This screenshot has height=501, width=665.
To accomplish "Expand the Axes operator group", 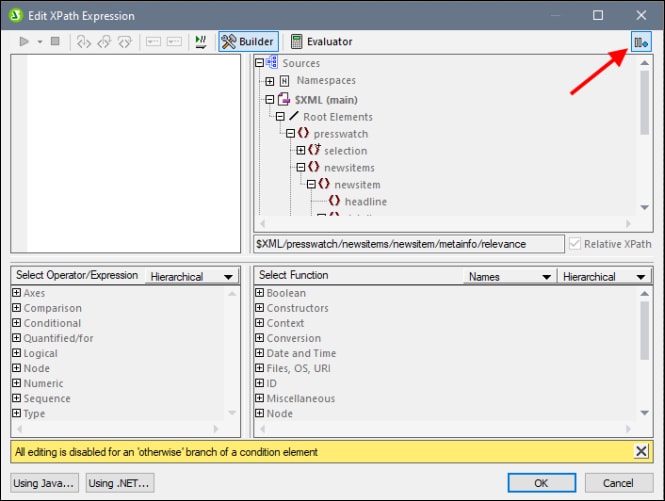I will [x=16, y=293].
